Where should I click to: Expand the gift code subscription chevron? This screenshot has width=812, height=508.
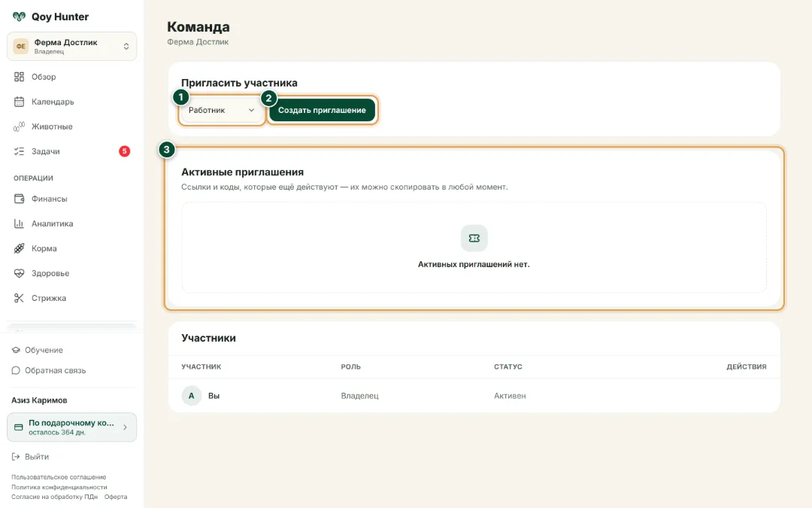[x=125, y=427]
